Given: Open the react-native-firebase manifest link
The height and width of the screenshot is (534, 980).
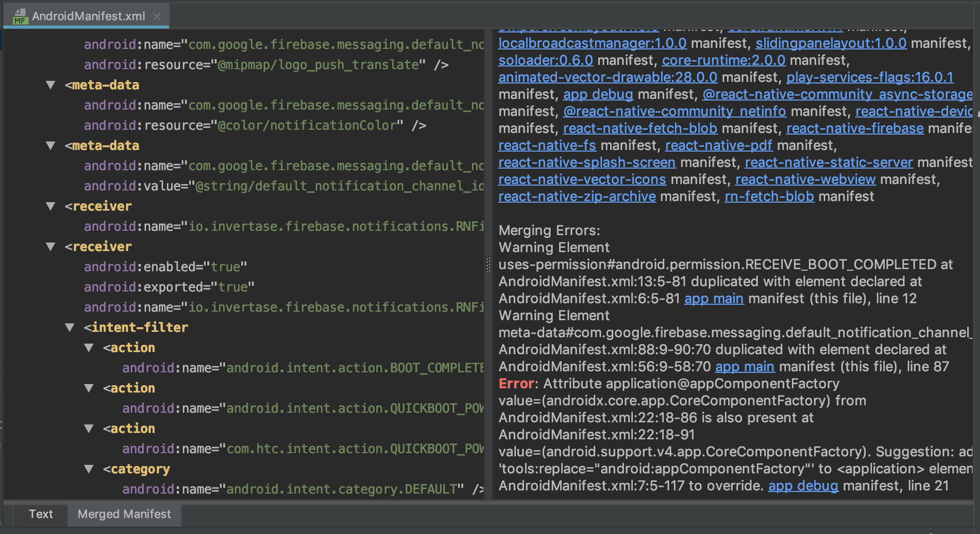Looking at the screenshot, I should 855,128.
